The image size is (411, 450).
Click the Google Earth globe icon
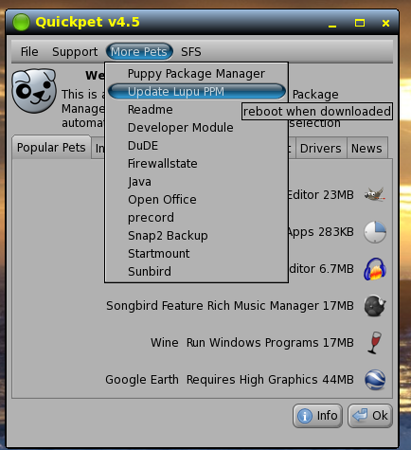[375, 380]
